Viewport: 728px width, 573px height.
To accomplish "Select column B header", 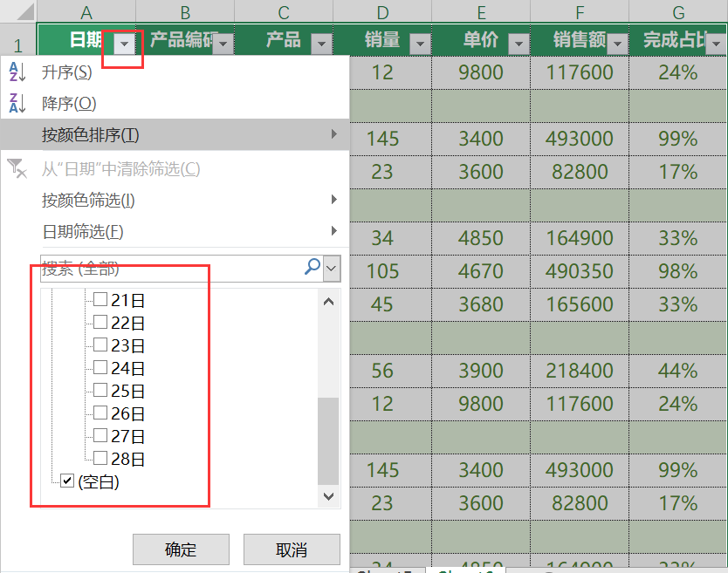I will tap(185, 11).
